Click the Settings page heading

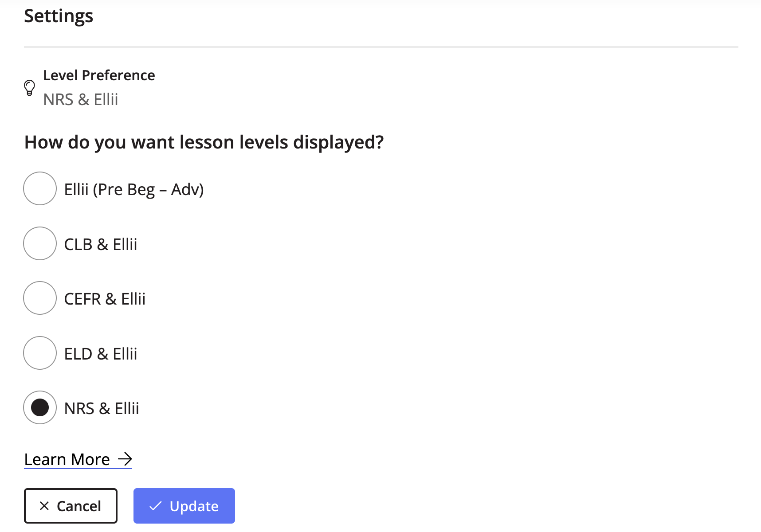coord(59,16)
